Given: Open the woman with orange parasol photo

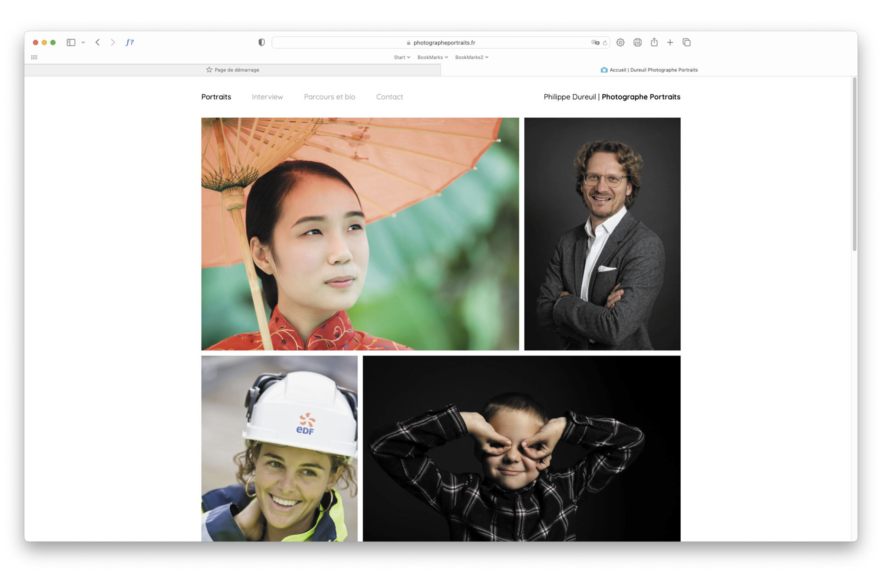Looking at the screenshot, I should click(360, 234).
